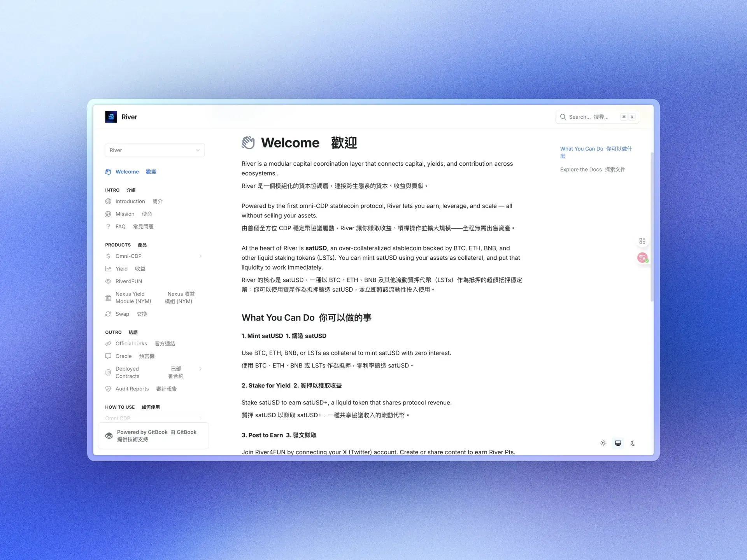Click the grid apps floating icon

tap(642, 241)
